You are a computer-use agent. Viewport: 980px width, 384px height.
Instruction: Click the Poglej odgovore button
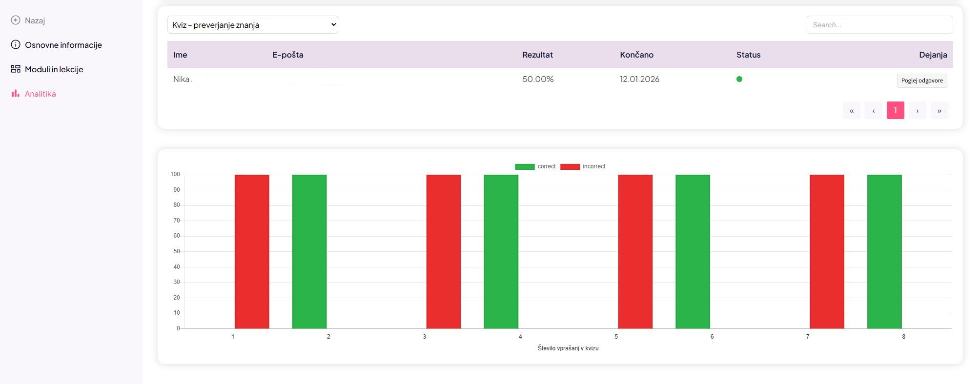point(921,81)
